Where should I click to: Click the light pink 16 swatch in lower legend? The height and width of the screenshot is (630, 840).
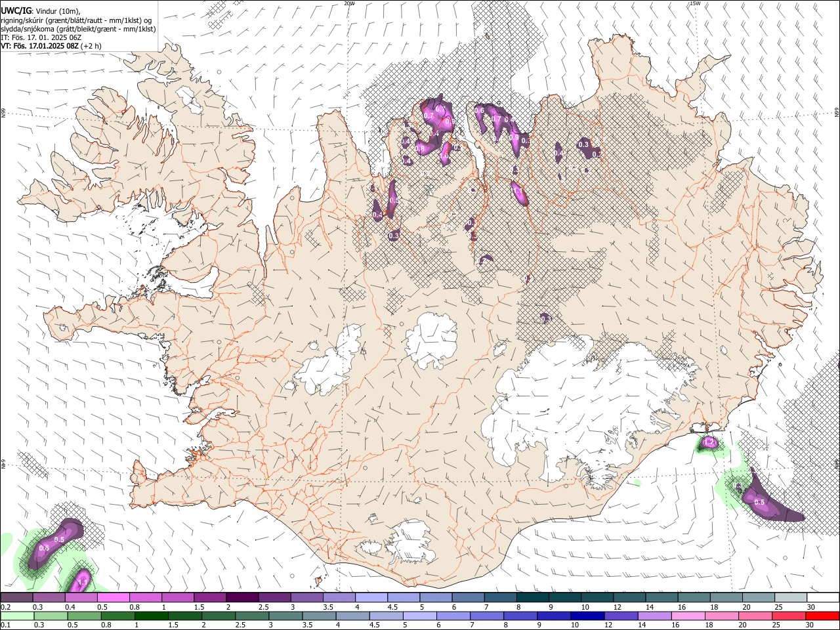688,616
